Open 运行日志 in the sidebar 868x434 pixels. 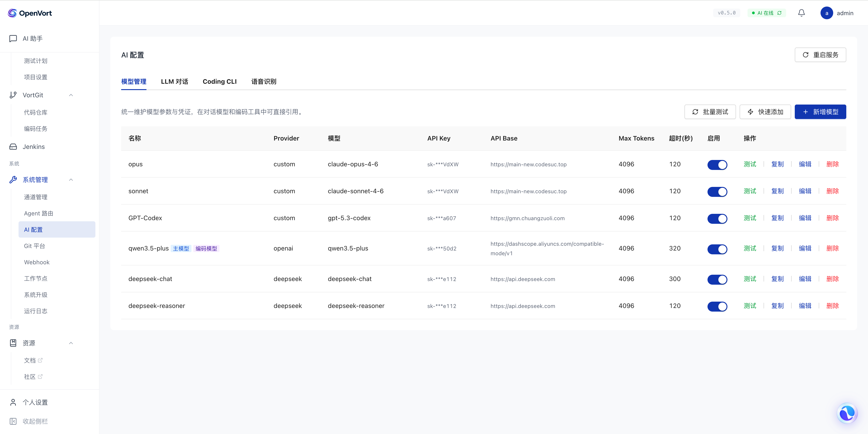pyautogui.click(x=57, y=311)
